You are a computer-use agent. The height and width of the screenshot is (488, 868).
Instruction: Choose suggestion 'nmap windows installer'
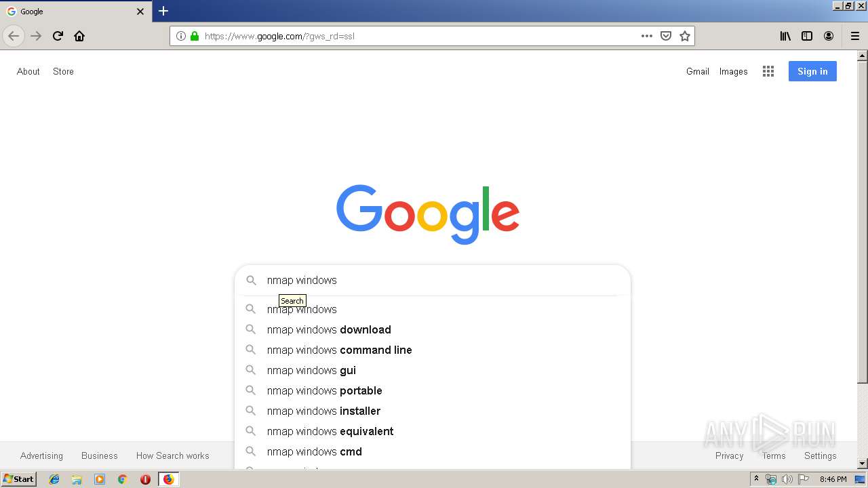coord(433,411)
